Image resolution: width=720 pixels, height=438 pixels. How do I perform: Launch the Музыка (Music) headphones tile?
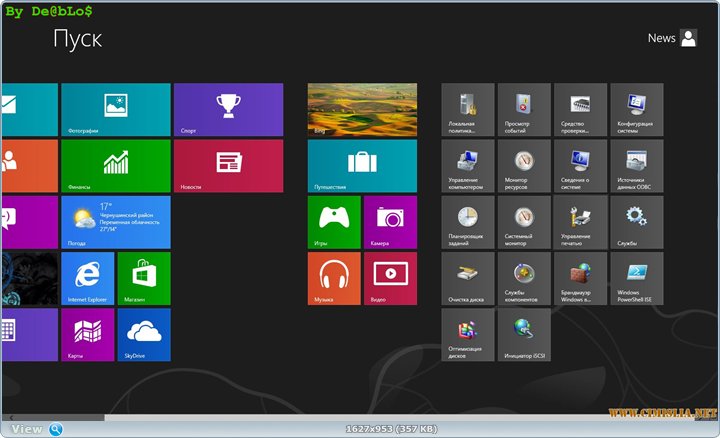pos(334,278)
